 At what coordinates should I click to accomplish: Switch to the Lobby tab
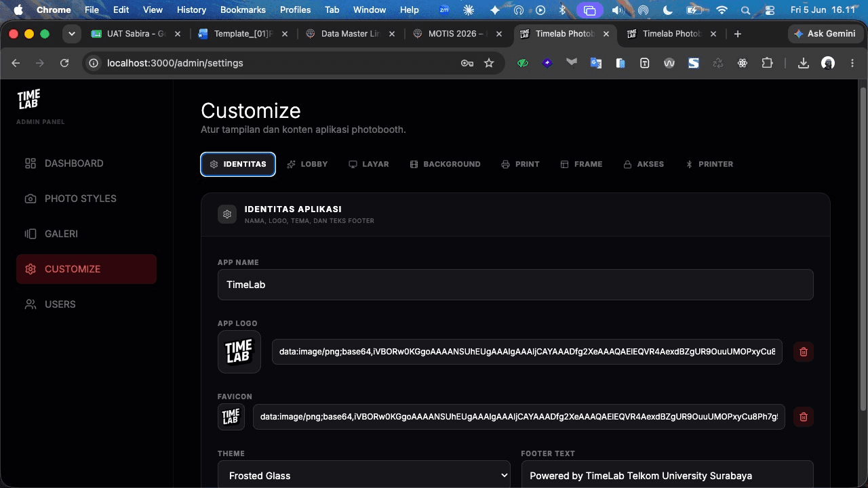307,164
